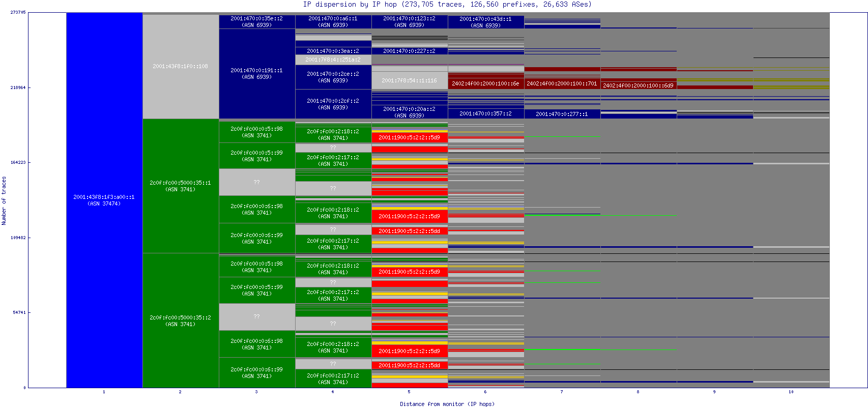Click the x-axis hop number 6
This screenshot has width=868, height=407.
point(485,392)
